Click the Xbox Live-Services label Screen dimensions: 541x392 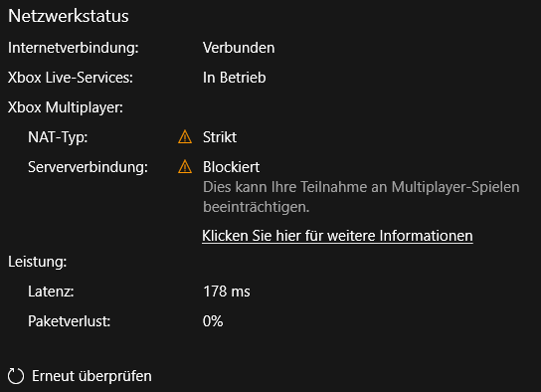tap(71, 78)
